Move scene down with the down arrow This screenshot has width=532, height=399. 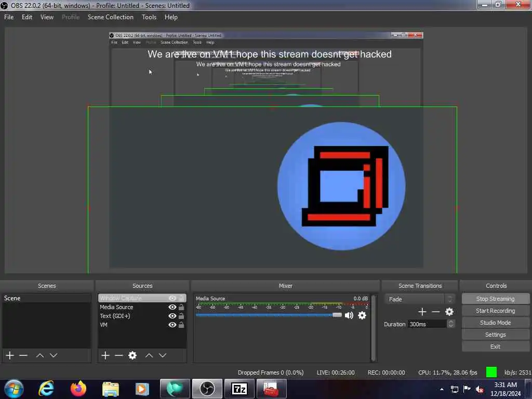click(x=54, y=355)
